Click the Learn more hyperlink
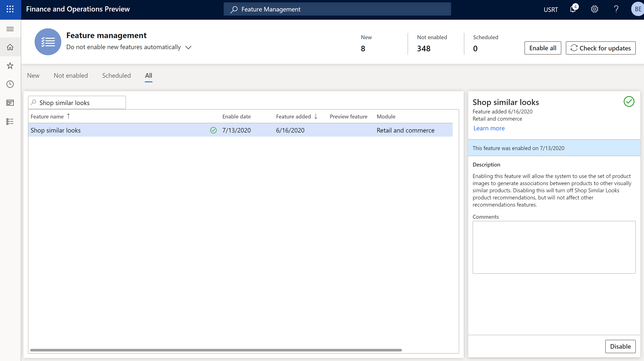644x361 pixels. point(489,128)
